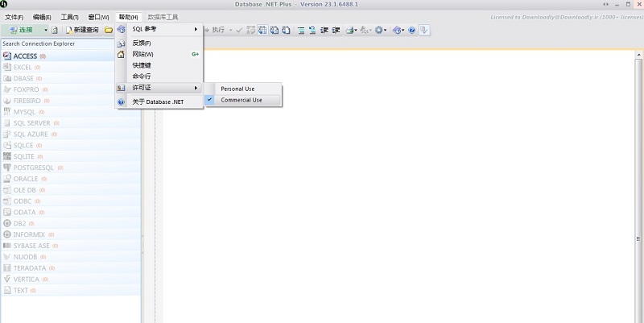Open the 工具 menu in menu bar

(70, 17)
